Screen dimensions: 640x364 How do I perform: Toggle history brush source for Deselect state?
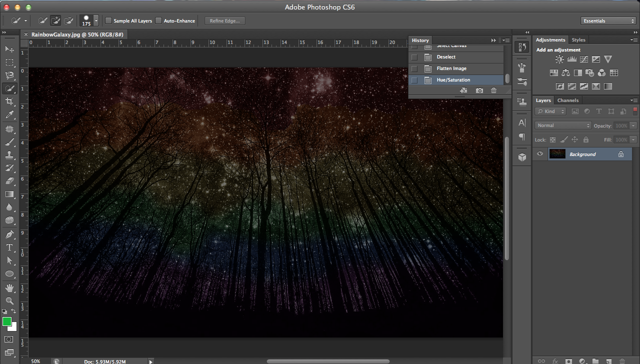tap(414, 57)
